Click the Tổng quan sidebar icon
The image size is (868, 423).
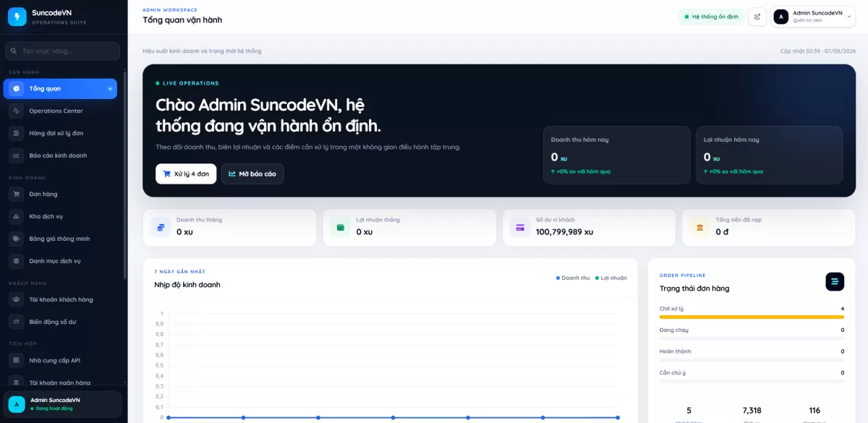coord(17,88)
